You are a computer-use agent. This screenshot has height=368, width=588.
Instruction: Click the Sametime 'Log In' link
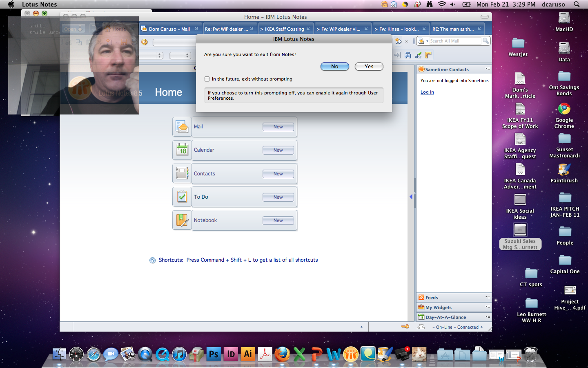click(427, 92)
